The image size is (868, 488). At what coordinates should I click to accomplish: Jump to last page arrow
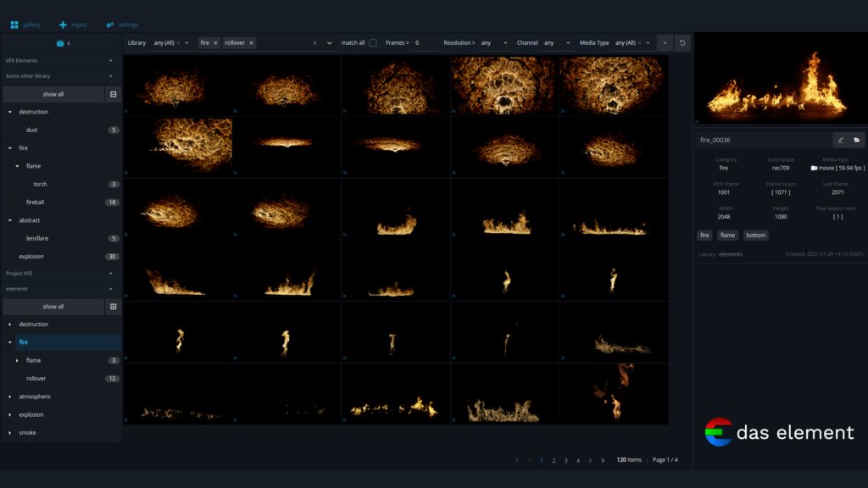tap(603, 460)
